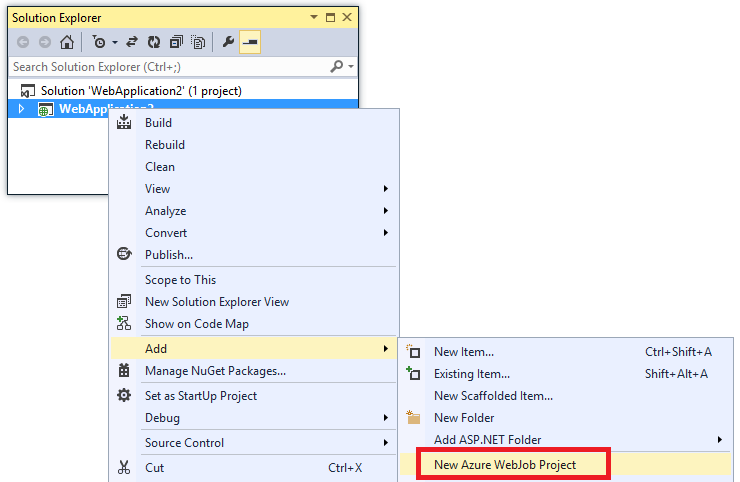Click the Home icon in Solution Explorer
This screenshot has width=740, height=482.
click(x=67, y=42)
